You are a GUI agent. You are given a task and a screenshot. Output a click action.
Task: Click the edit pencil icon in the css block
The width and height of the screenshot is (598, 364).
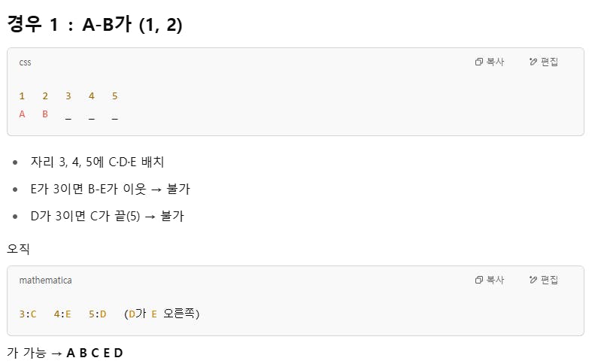533,62
